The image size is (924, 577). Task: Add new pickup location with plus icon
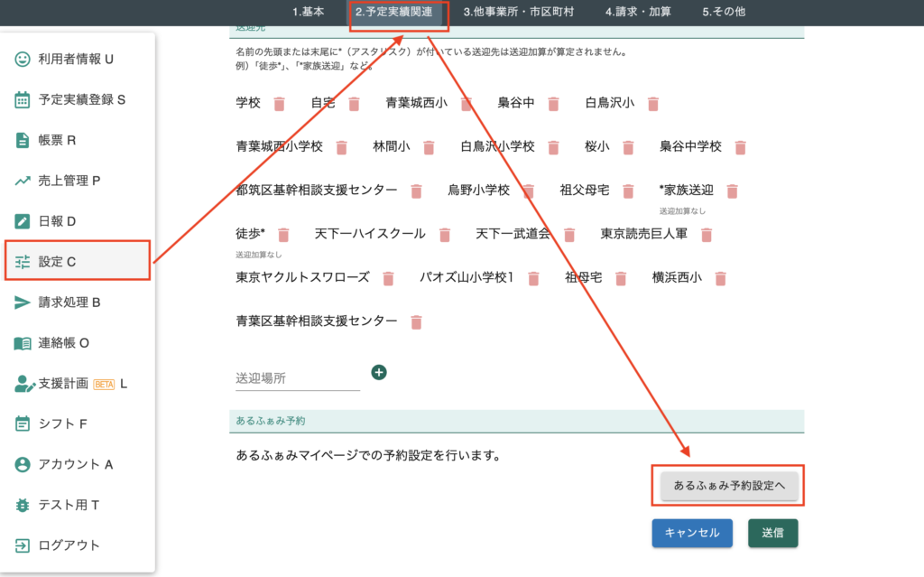[x=379, y=372]
